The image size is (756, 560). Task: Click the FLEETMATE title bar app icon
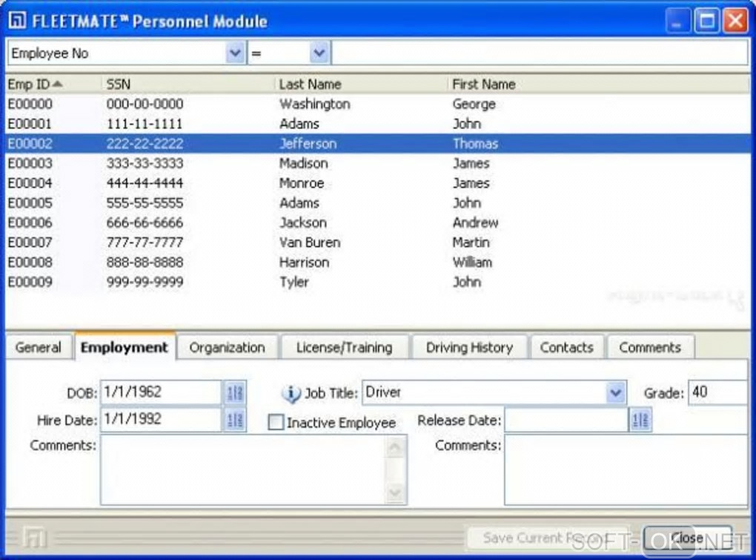point(17,20)
